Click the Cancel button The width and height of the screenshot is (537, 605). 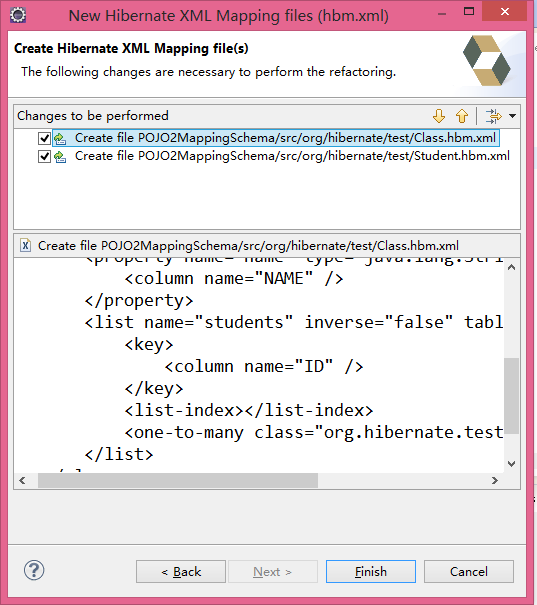[469, 571]
